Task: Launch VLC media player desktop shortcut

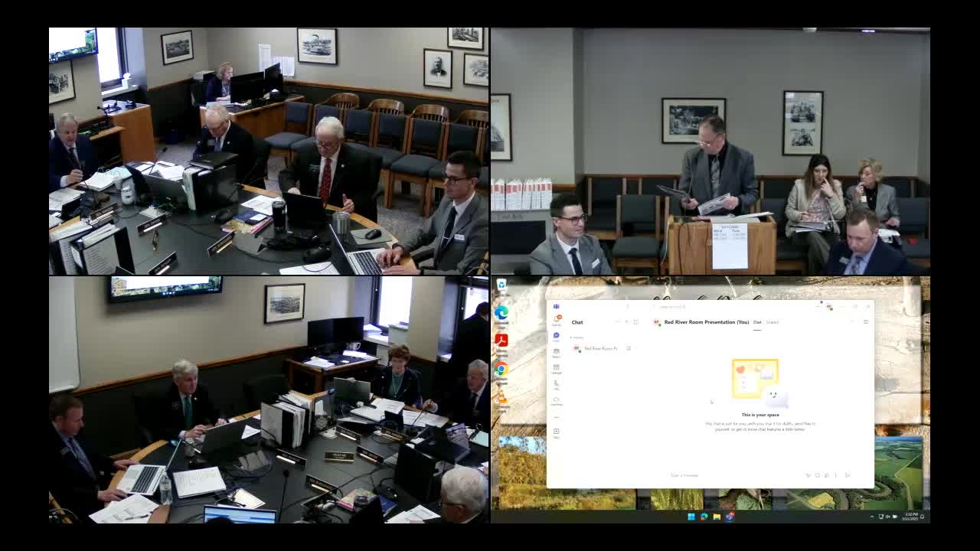Action: coord(501,399)
